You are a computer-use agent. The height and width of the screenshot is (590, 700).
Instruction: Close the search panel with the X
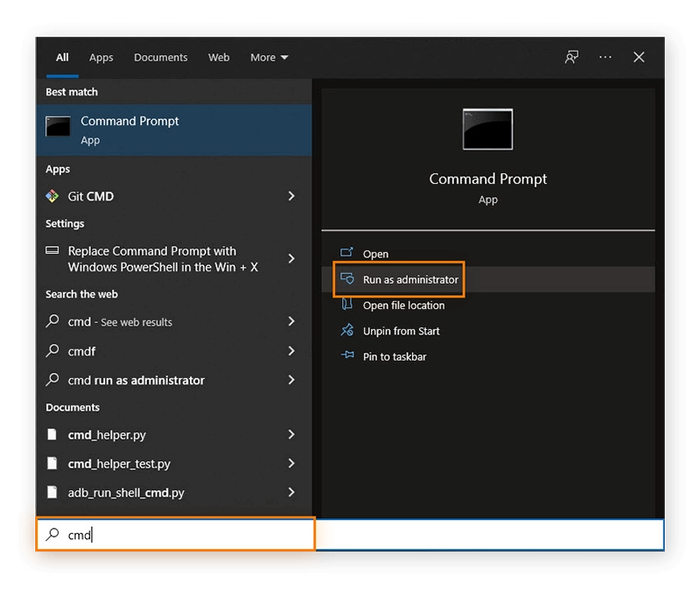pos(639,57)
